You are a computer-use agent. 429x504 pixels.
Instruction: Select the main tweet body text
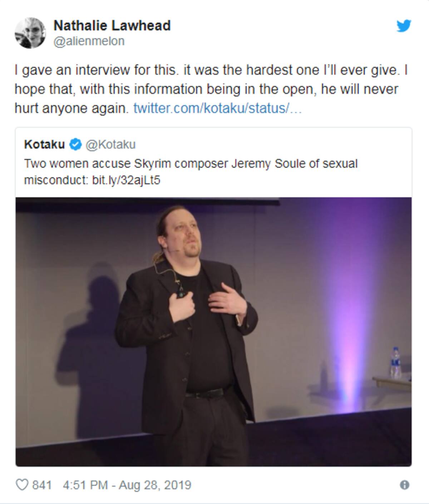pyautogui.click(x=211, y=89)
